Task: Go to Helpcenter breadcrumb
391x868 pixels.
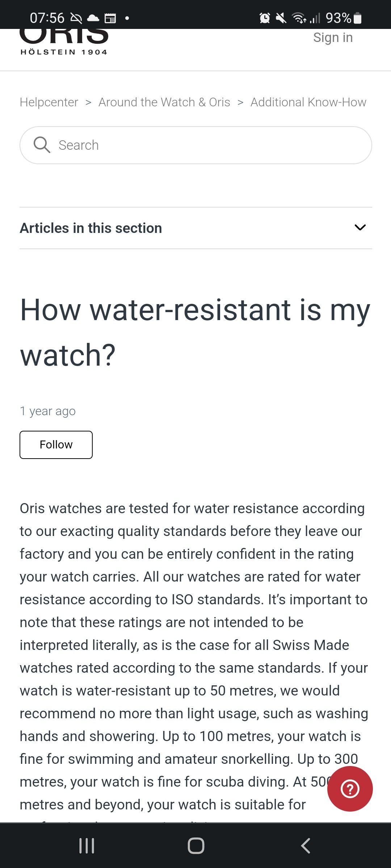Action: pos(49,102)
